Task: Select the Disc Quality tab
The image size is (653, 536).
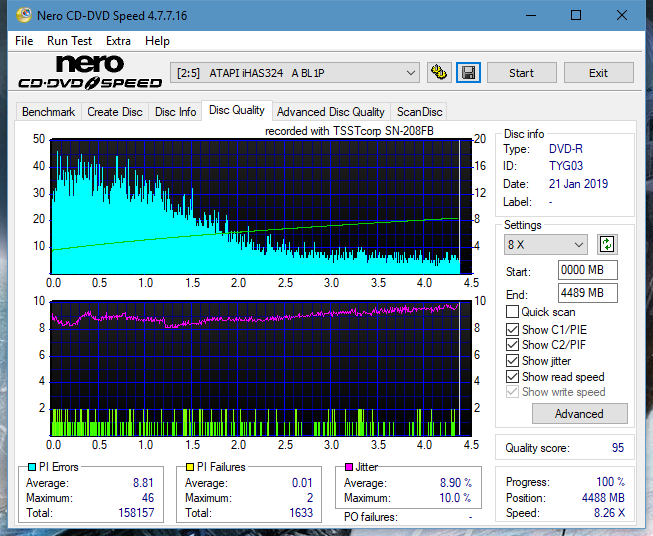Action: pos(237,110)
